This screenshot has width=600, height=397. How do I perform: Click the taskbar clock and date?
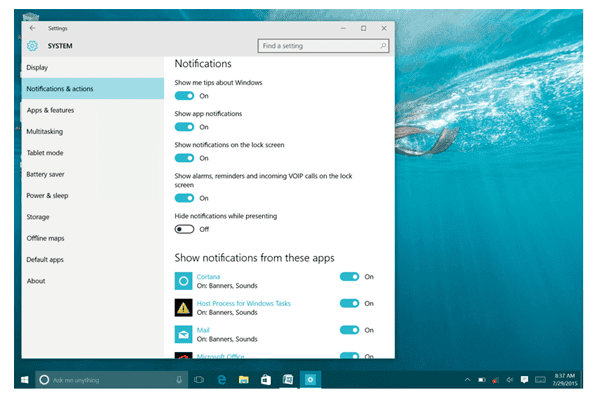coord(565,379)
